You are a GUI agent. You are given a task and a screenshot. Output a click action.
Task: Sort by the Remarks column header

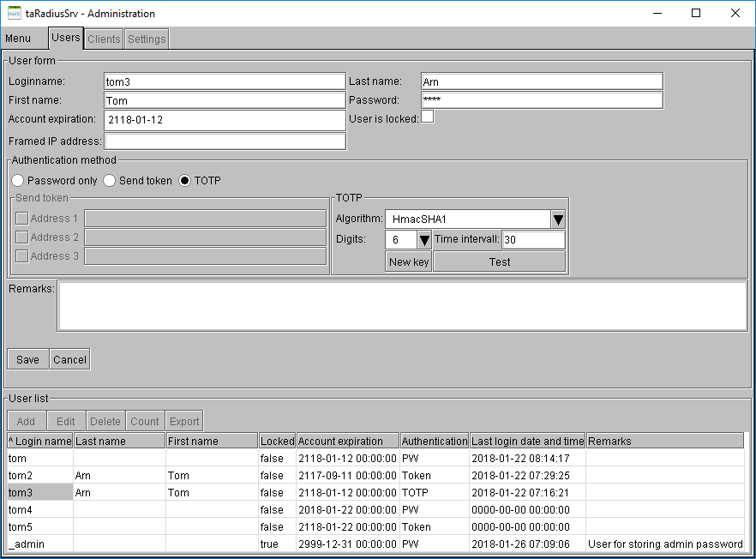665,441
